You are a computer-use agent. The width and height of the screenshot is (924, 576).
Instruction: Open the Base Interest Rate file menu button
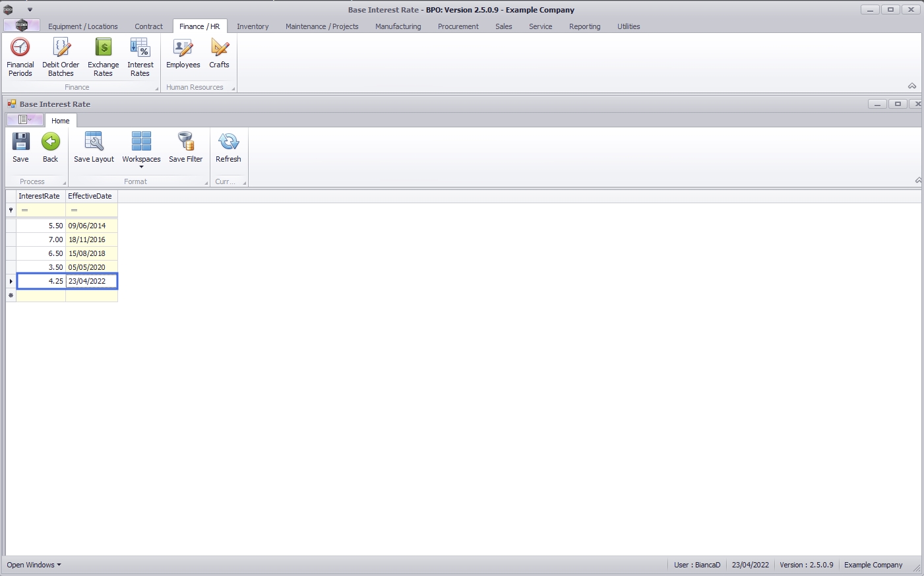point(25,119)
